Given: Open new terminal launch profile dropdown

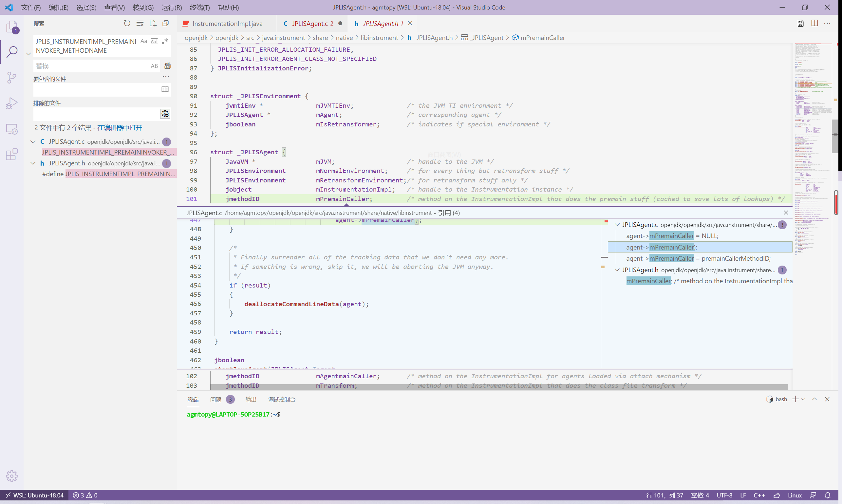Looking at the screenshot, I should pyautogui.click(x=803, y=400).
